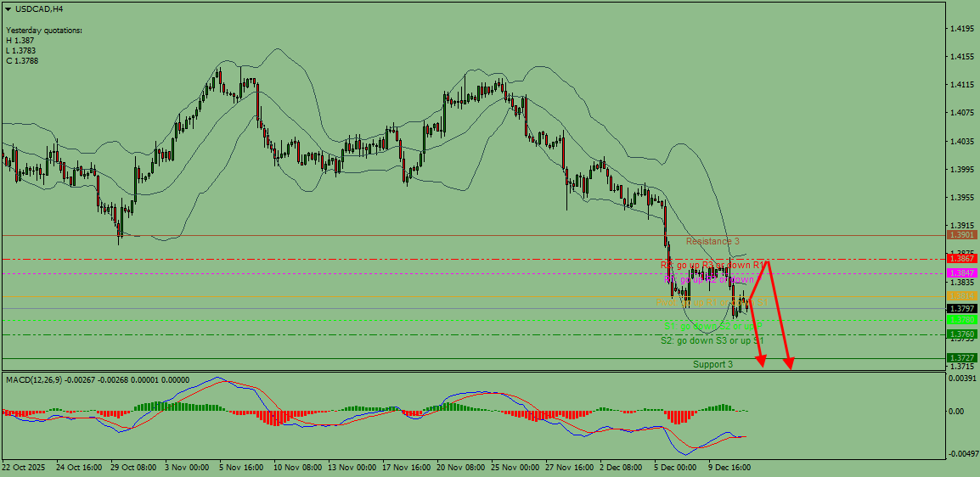Click the '22 Oct 2025' time axis label
Viewport: 980px width, 477px height.
pyautogui.click(x=22, y=467)
